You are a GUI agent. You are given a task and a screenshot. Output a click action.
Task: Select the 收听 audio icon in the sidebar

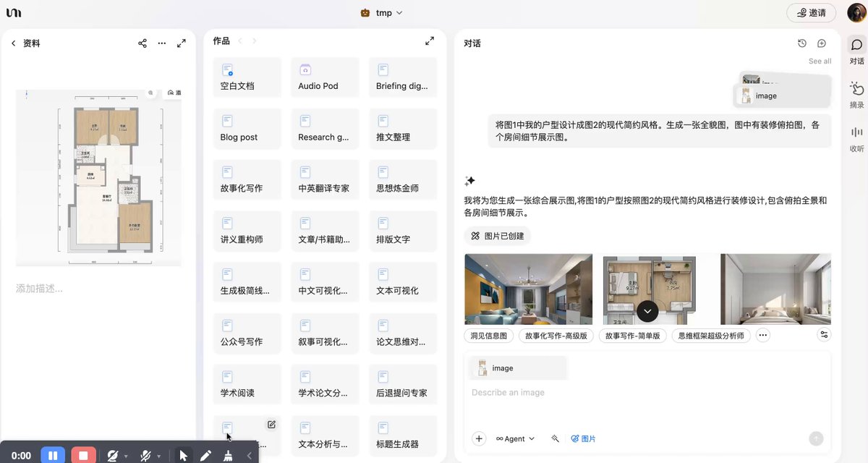click(856, 134)
